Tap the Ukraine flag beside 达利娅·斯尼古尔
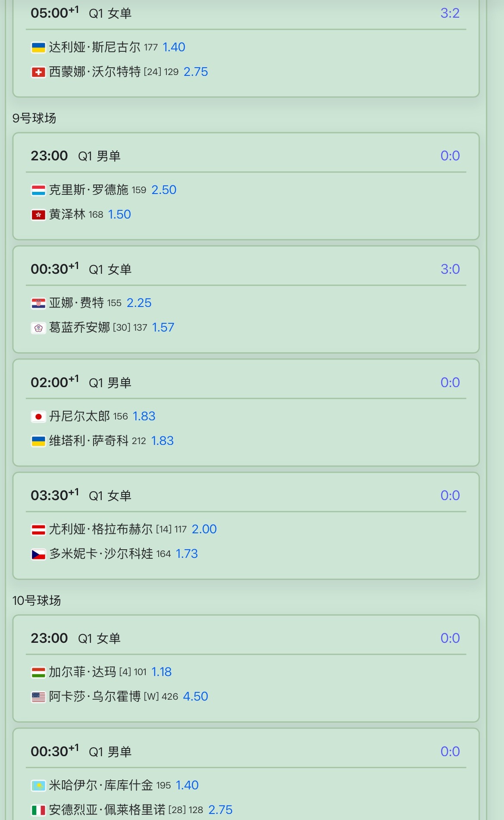504x820 pixels. 38,47
